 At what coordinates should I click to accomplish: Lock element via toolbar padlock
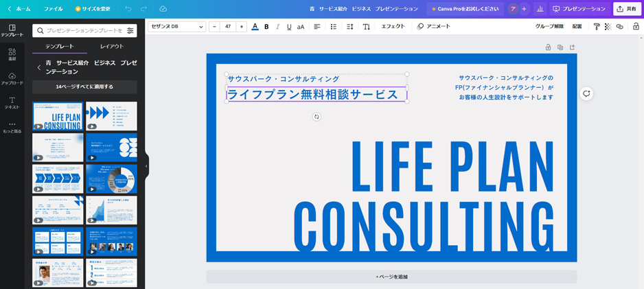click(x=636, y=26)
